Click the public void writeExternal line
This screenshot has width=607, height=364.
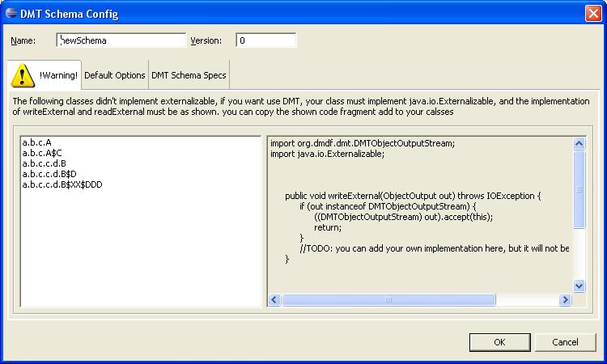click(x=413, y=196)
